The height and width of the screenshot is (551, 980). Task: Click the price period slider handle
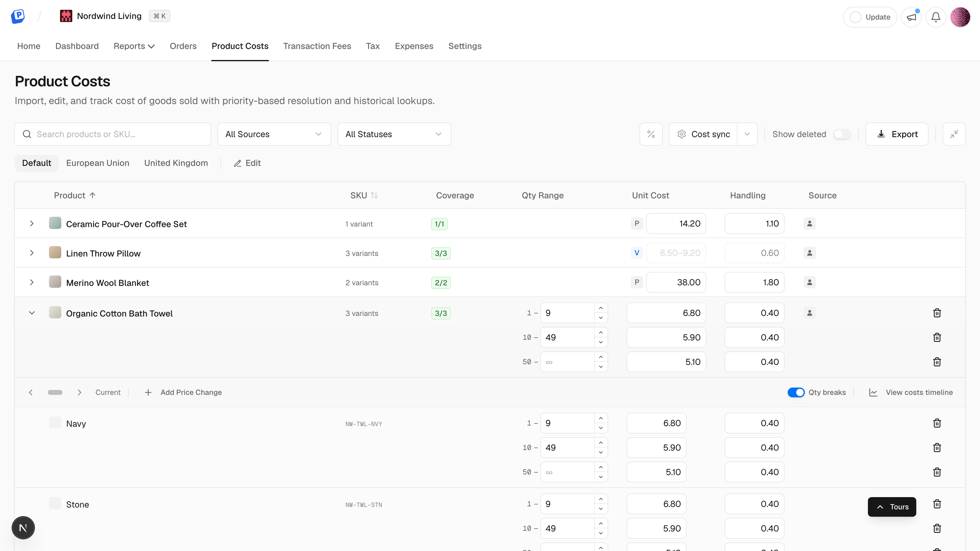(x=55, y=392)
